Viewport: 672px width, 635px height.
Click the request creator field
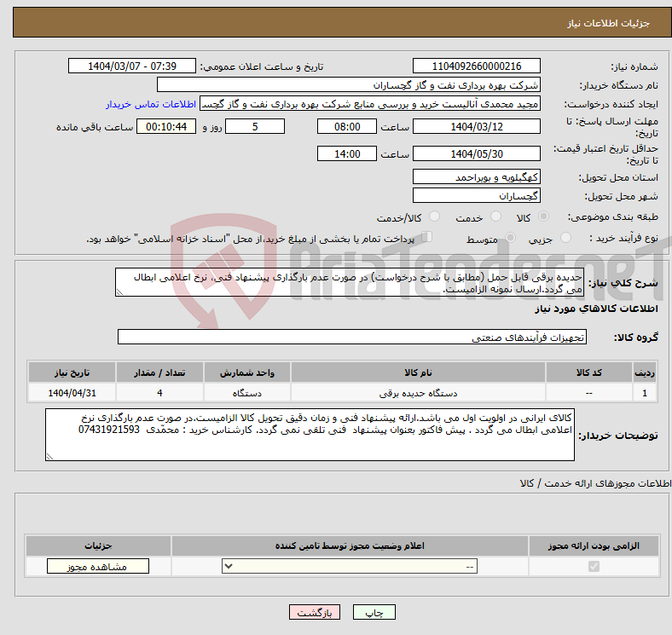(x=370, y=104)
